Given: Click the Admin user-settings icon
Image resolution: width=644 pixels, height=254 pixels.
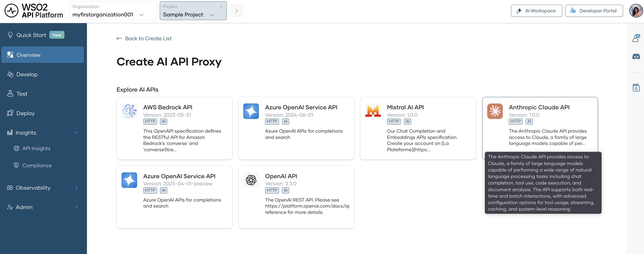Looking at the screenshot, I should click(x=10, y=207).
